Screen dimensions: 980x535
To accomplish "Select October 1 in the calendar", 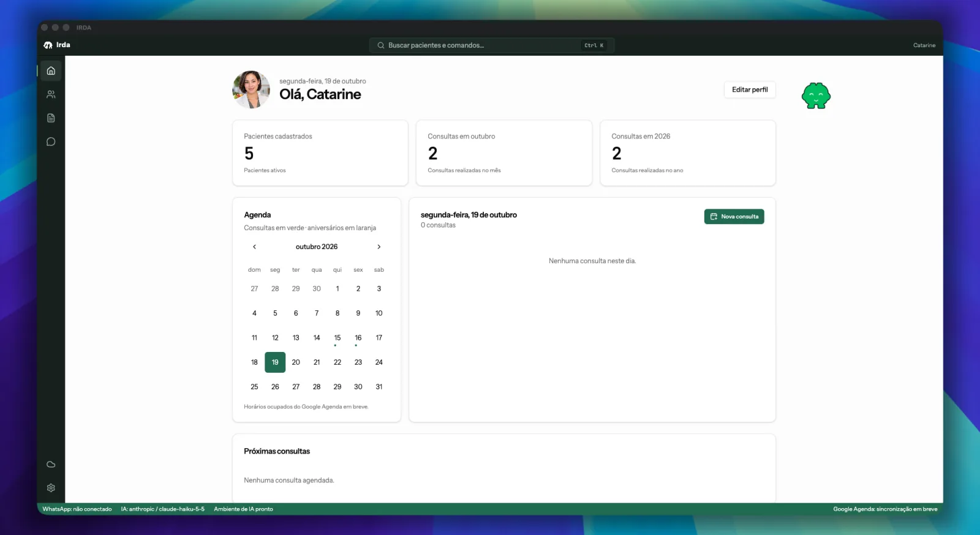I will tap(337, 289).
